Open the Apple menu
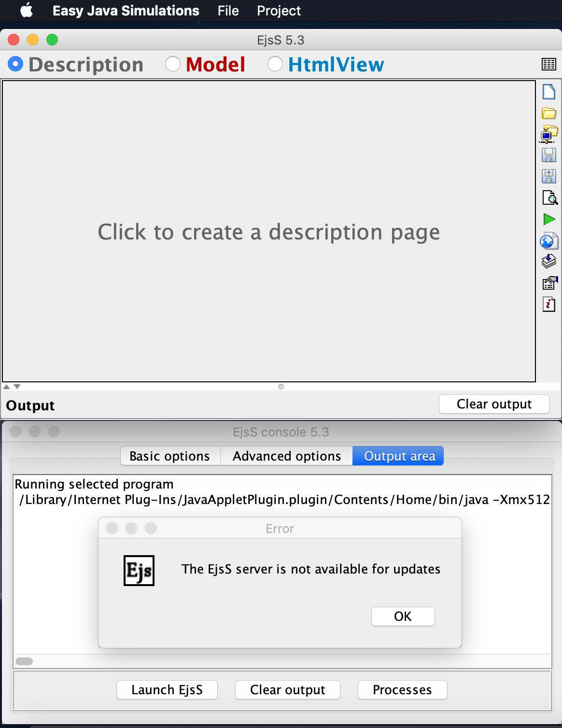 pyautogui.click(x=27, y=10)
